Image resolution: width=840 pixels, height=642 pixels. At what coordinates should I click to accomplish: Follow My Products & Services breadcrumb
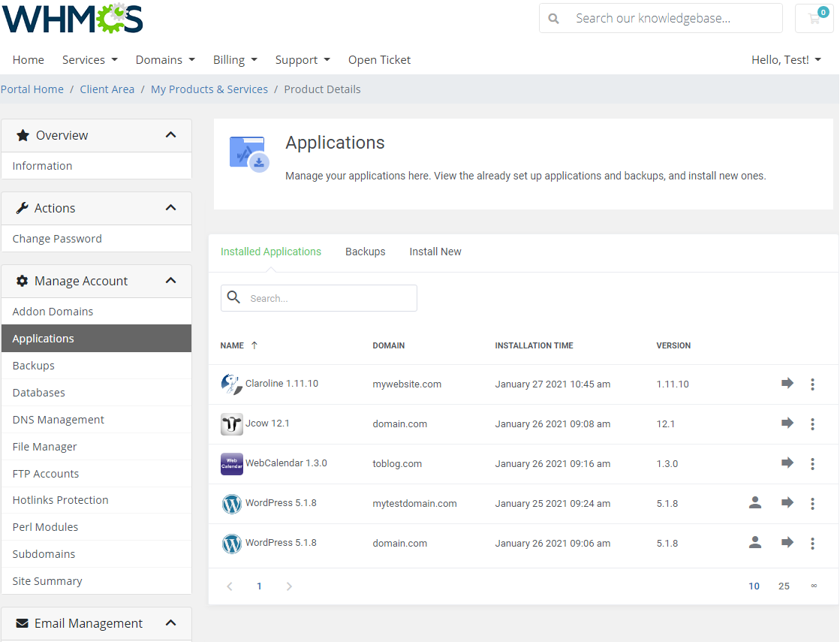[x=209, y=89]
